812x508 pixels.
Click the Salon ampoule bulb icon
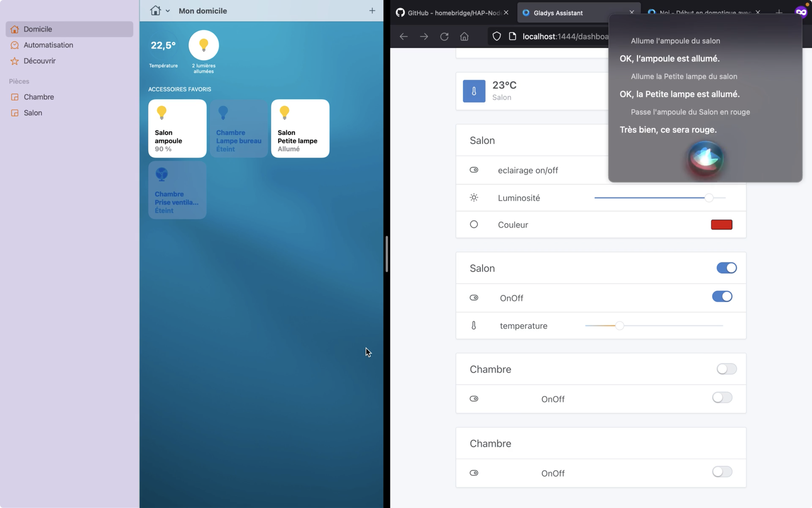(162, 112)
